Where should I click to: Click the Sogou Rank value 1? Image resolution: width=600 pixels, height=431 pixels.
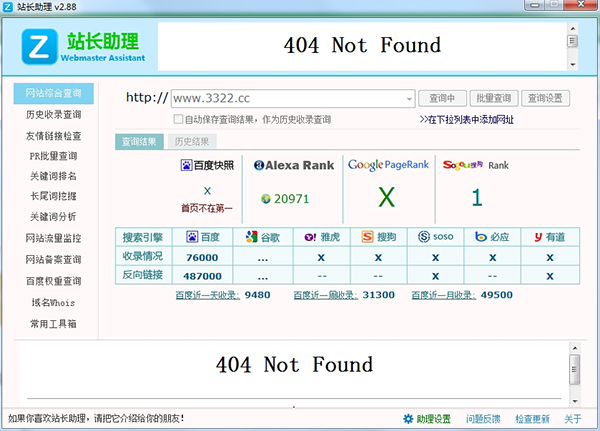click(477, 198)
